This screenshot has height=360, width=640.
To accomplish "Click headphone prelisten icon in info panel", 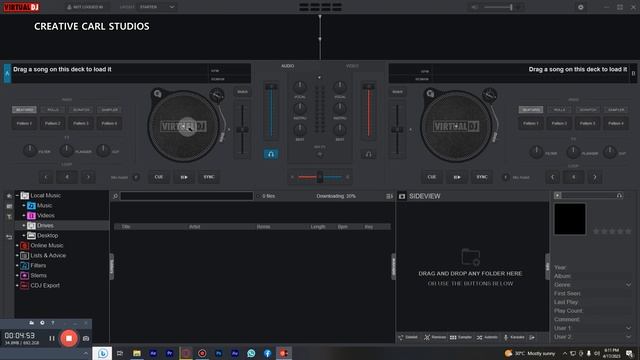I will (x=619, y=196).
